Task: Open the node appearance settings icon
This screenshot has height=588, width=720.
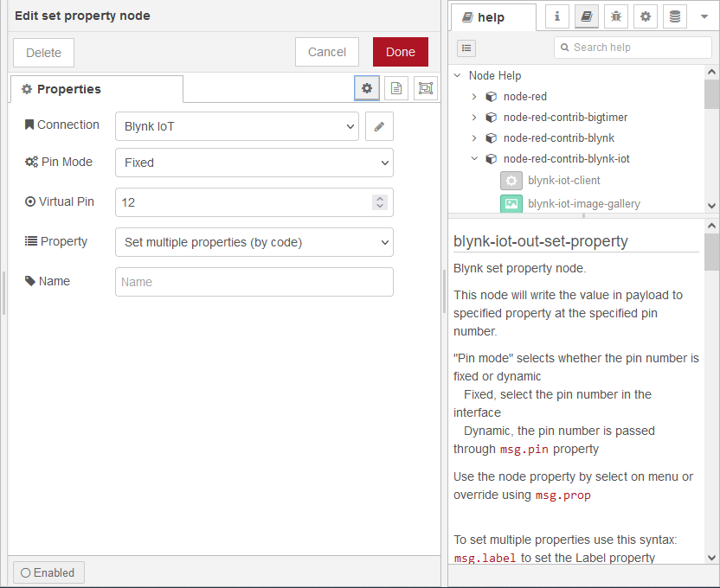Action: click(x=426, y=88)
